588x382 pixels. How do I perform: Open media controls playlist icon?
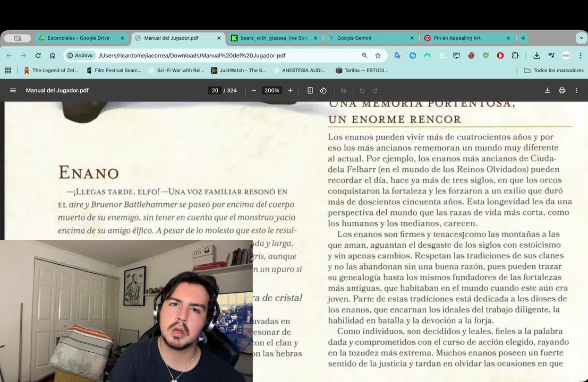(x=551, y=55)
